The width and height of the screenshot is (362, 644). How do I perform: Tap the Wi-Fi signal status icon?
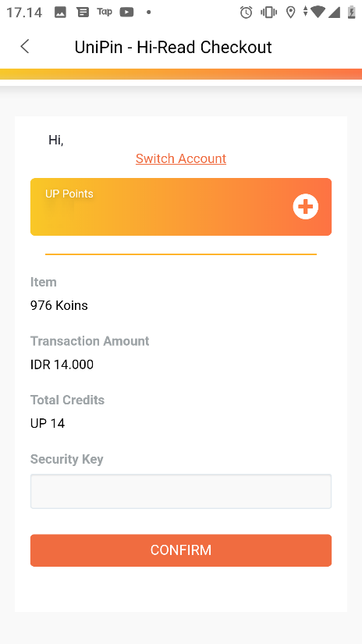pyautogui.click(x=317, y=12)
